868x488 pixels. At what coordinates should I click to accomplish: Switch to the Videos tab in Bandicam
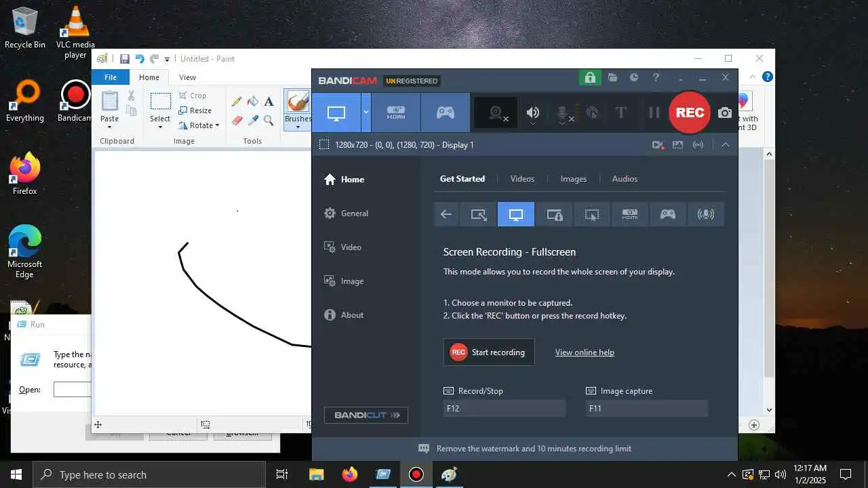pyautogui.click(x=522, y=179)
